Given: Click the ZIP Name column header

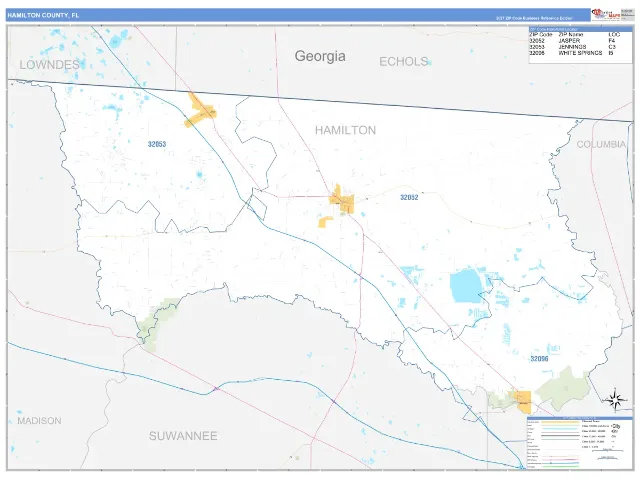Looking at the screenshot, I should point(571,35).
